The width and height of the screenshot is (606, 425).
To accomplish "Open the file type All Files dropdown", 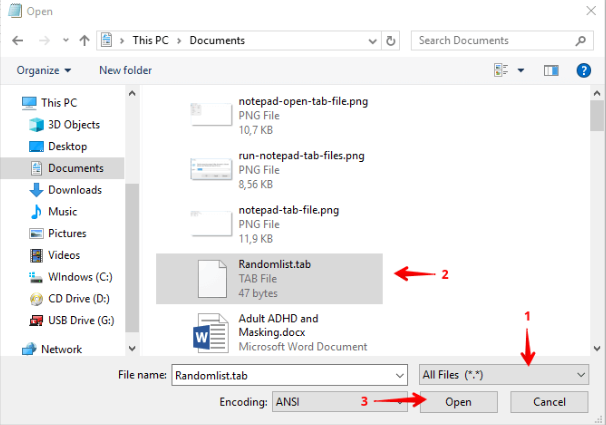I will (504, 374).
